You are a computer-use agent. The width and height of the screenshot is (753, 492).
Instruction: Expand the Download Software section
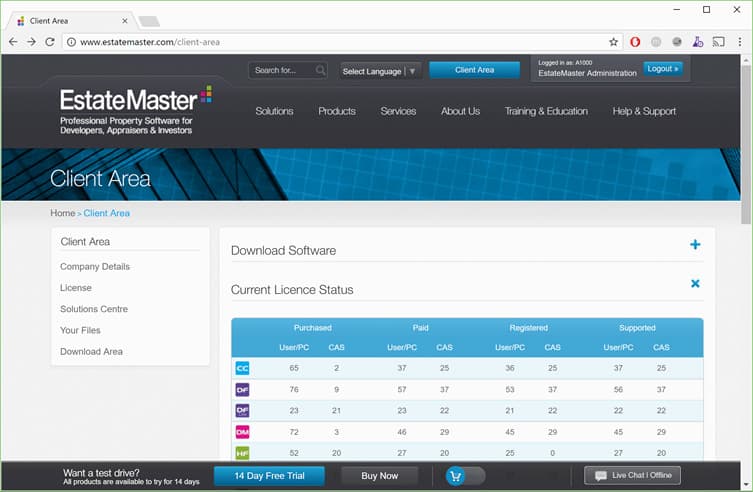[x=695, y=245]
